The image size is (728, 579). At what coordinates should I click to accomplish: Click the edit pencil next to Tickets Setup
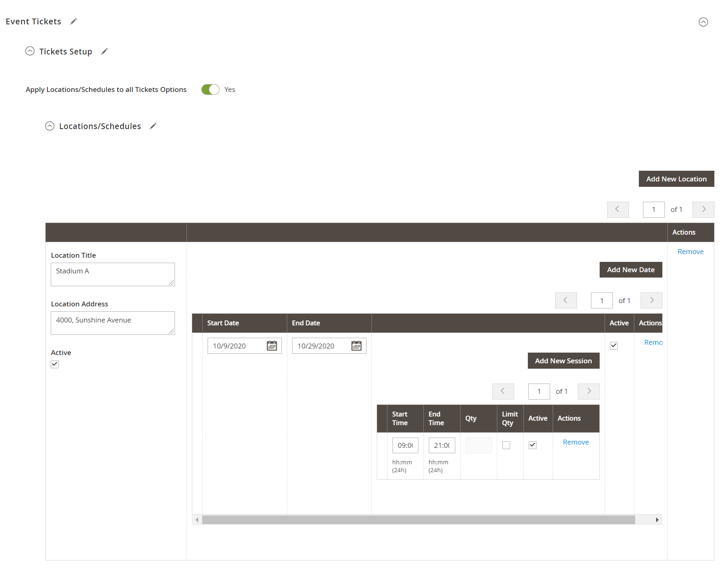(x=104, y=52)
